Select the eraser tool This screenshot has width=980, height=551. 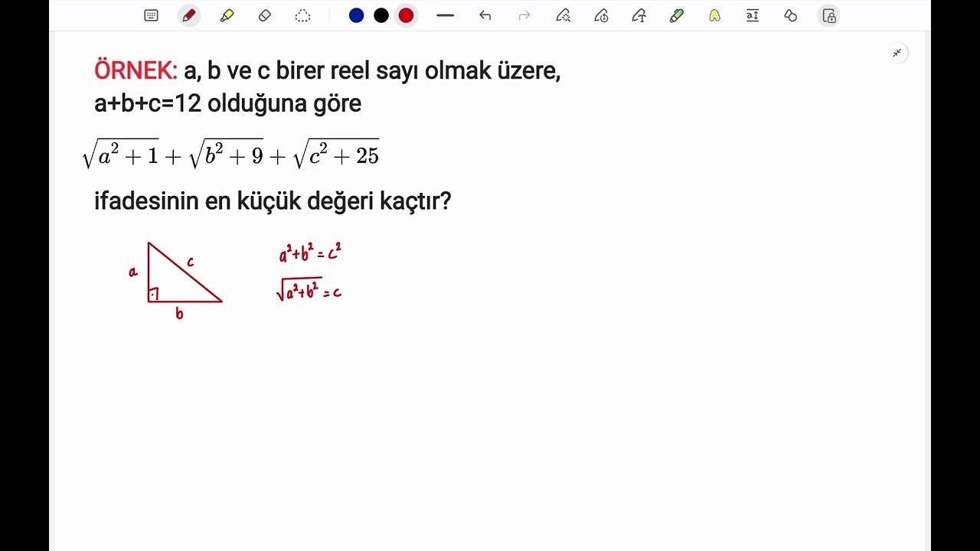265,15
